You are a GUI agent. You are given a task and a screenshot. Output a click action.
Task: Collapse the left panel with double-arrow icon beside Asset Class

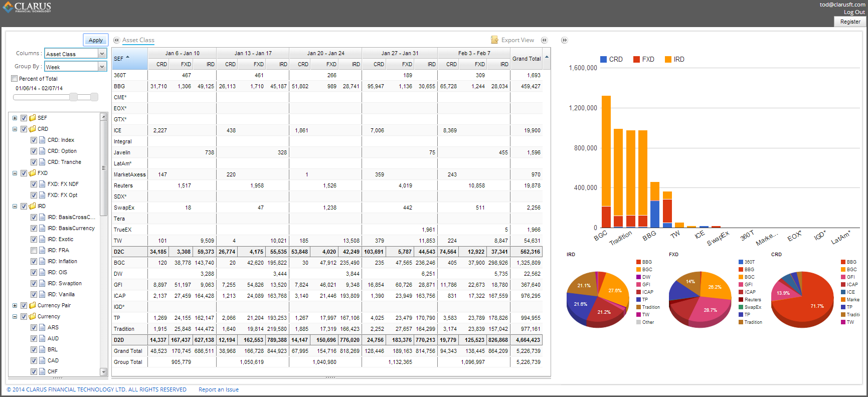tap(116, 40)
